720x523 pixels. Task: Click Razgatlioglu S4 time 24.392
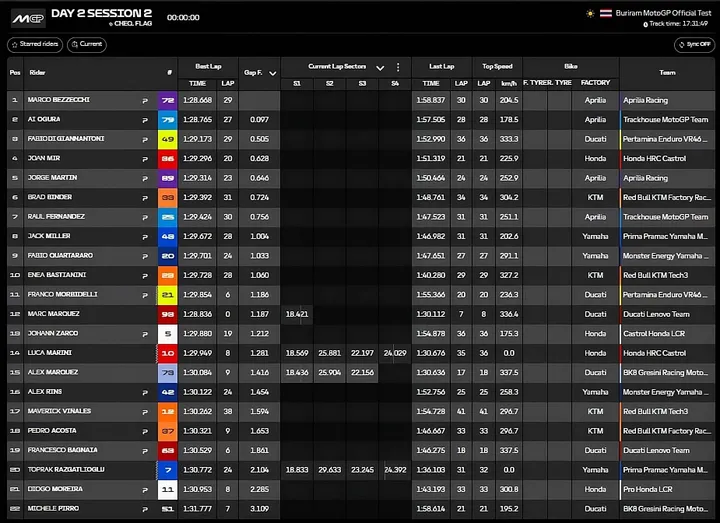(x=395, y=470)
